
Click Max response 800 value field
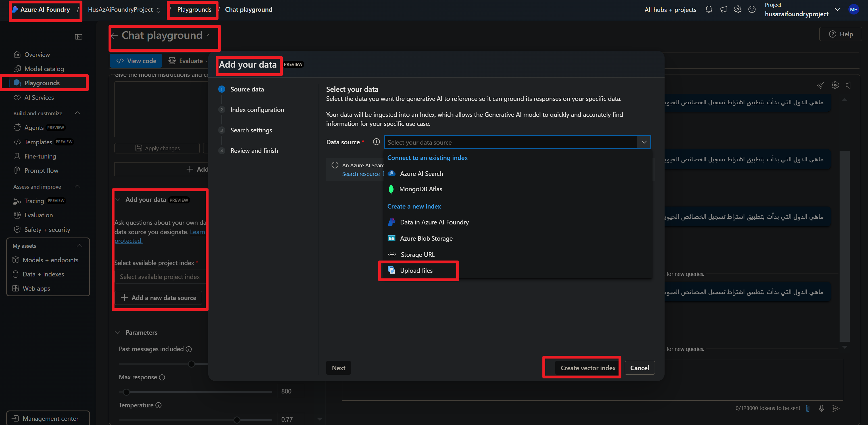290,391
